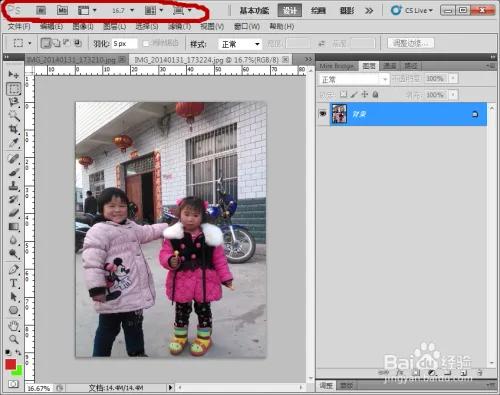
Task: Open the 样式 style dropdown set to 正常
Action: coord(240,44)
